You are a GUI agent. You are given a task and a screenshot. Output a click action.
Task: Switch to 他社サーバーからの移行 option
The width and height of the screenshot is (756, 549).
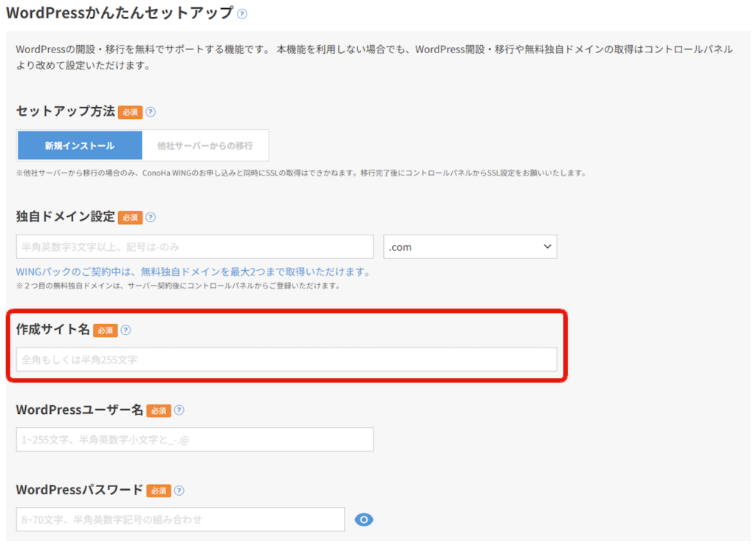pos(205,145)
